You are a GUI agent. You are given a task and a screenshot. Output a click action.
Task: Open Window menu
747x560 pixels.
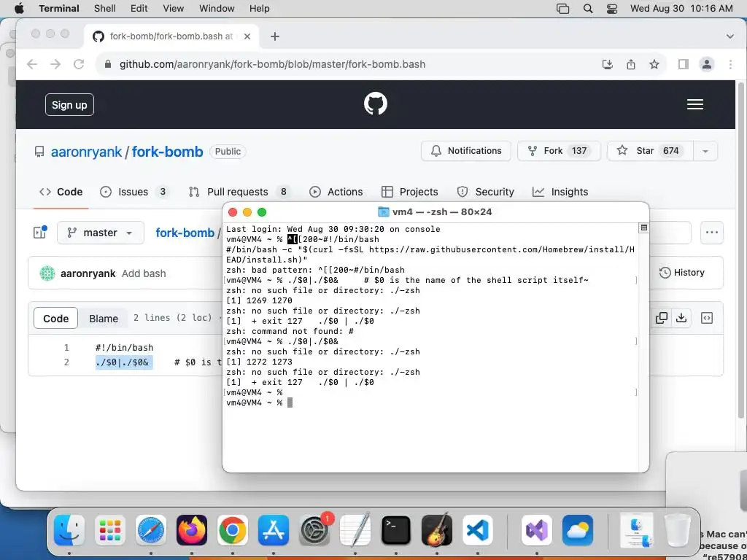point(217,9)
